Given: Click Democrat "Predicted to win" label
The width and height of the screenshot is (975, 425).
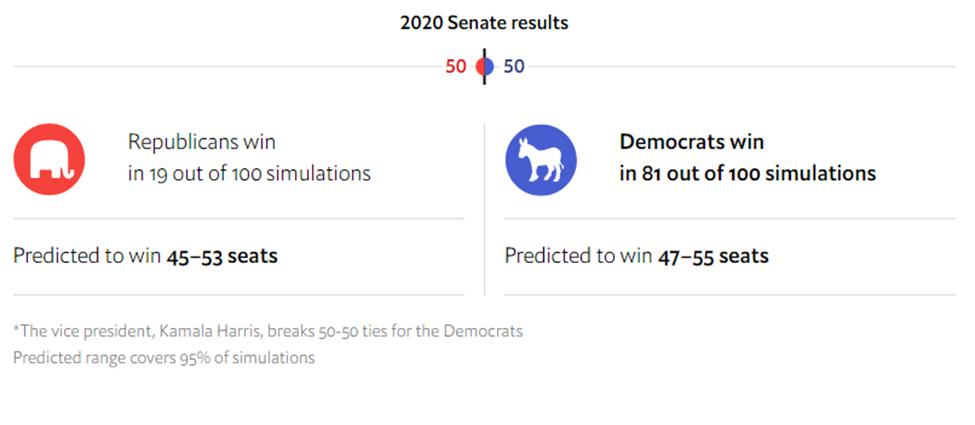Looking at the screenshot, I should click(578, 256).
